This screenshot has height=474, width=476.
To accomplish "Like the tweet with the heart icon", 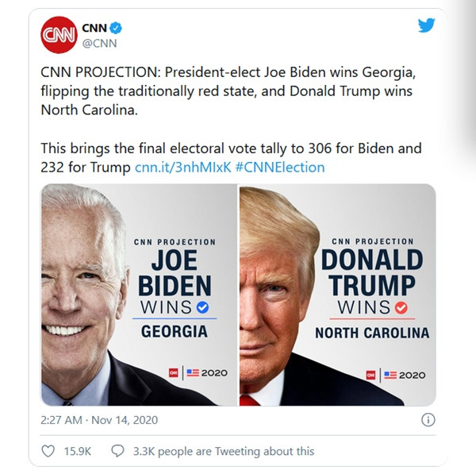I will [x=48, y=451].
